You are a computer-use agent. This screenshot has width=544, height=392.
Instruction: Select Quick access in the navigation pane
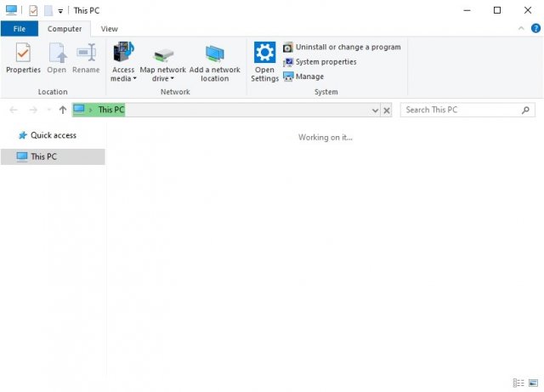coord(48,135)
